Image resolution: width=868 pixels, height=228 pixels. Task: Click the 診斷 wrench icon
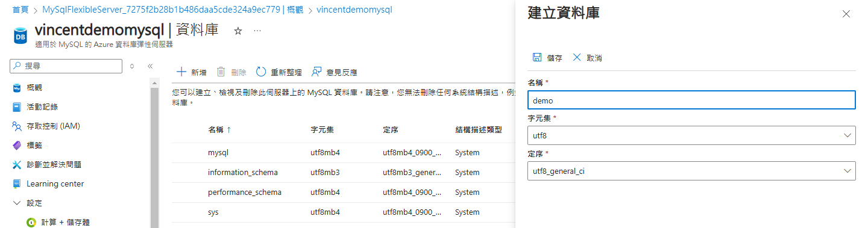point(17,165)
